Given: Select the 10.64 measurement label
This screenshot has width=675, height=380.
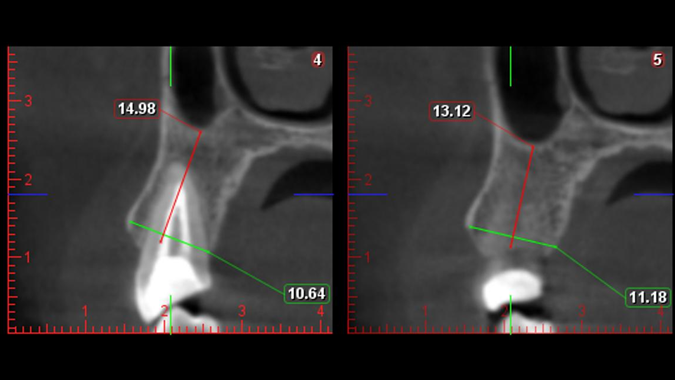Looking at the screenshot, I should [307, 293].
